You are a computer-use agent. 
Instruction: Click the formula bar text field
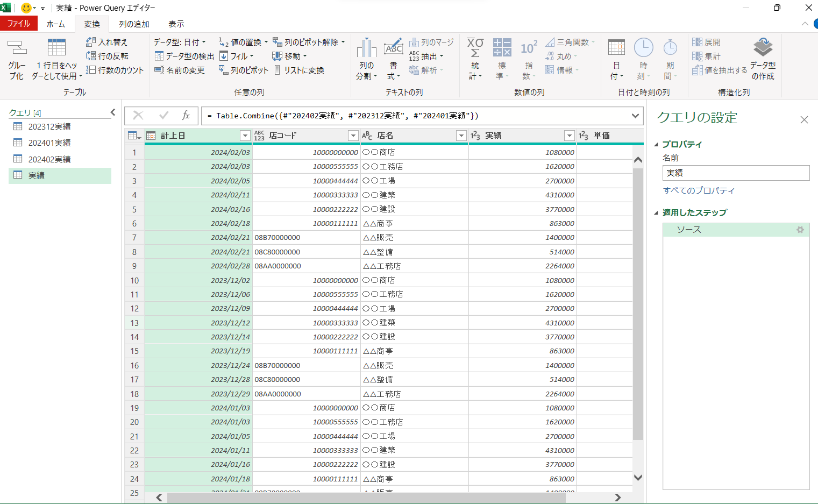click(x=415, y=116)
